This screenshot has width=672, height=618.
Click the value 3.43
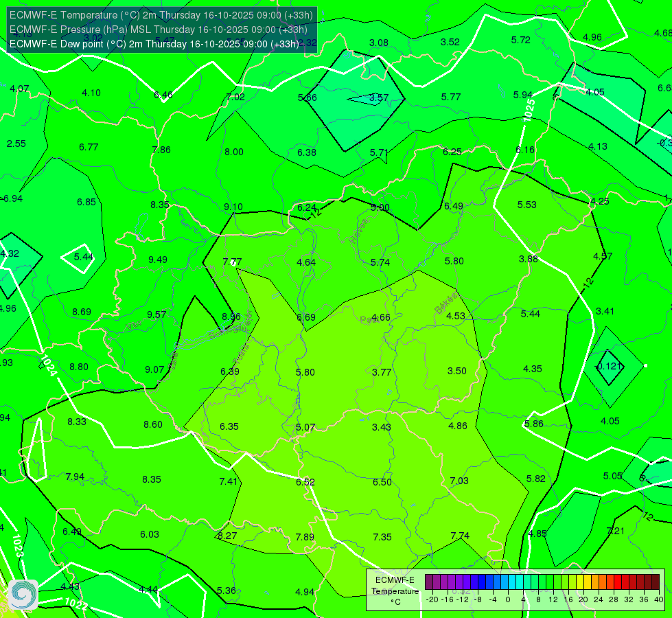[382, 427]
